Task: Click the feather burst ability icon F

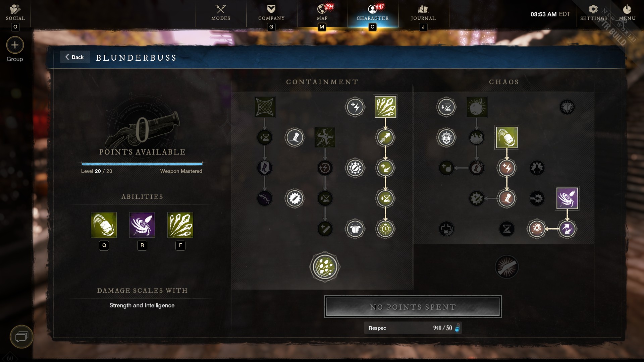Action: point(180,225)
